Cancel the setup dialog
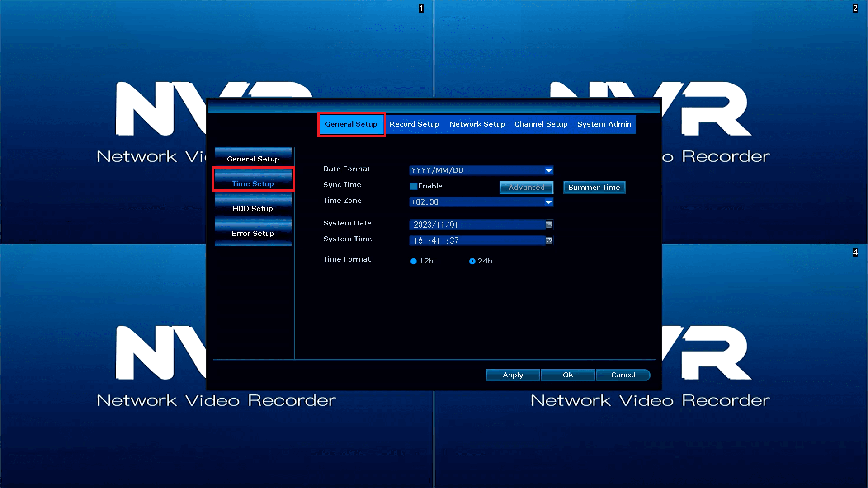Screen dimensions: 868x488 (623, 375)
